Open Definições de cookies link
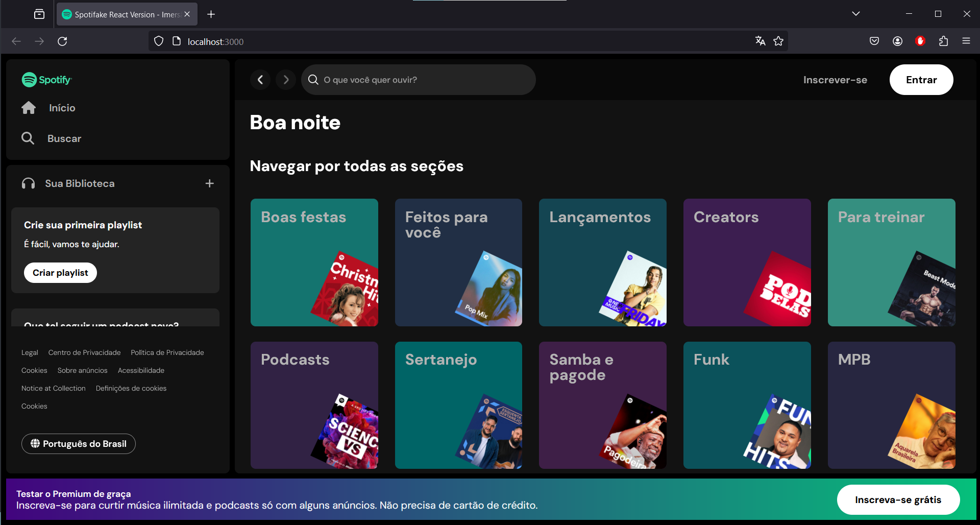Image resolution: width=980 pixels, height=525 pixels. 131,388
